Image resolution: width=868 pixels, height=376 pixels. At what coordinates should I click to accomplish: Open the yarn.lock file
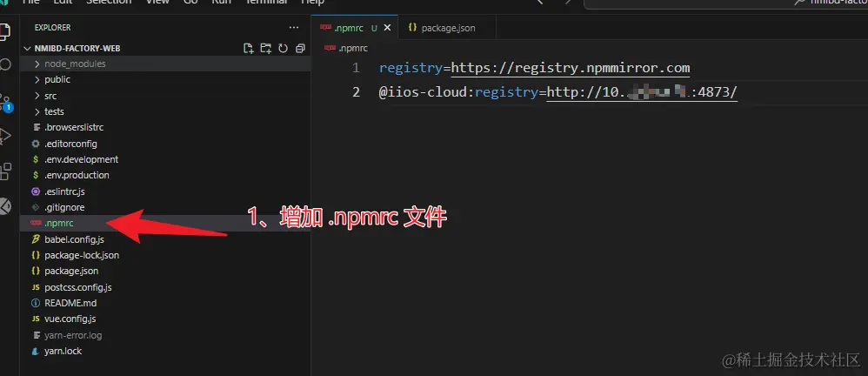(x=165, y=351)
